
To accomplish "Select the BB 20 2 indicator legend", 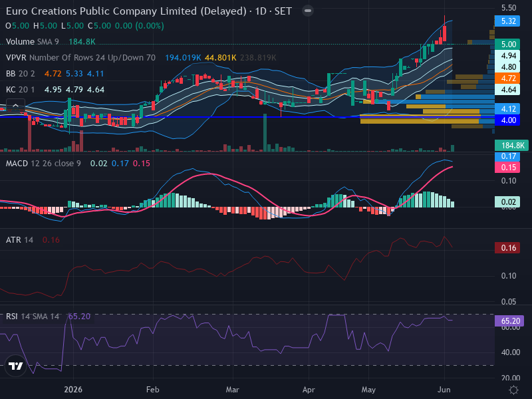I will (x=21, y=74).
